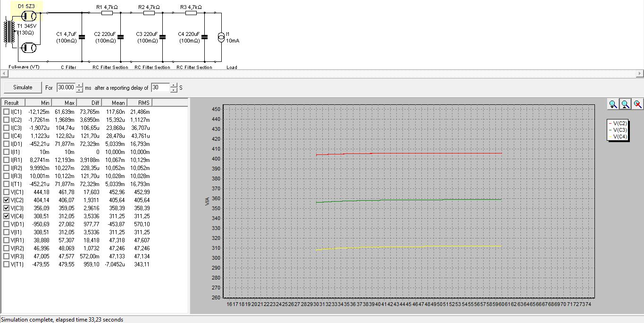Select the C2 220uF capacitor symbol

(120, 37)
